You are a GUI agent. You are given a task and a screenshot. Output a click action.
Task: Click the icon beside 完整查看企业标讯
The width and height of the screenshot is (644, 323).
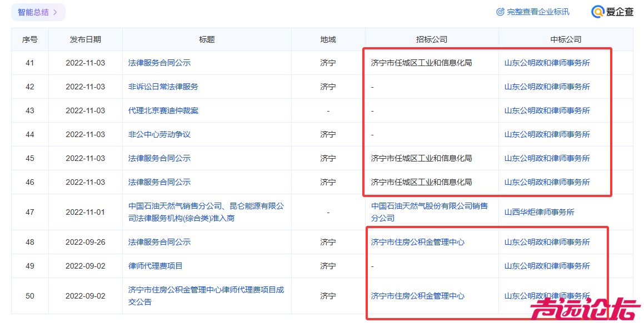[500, 12]
